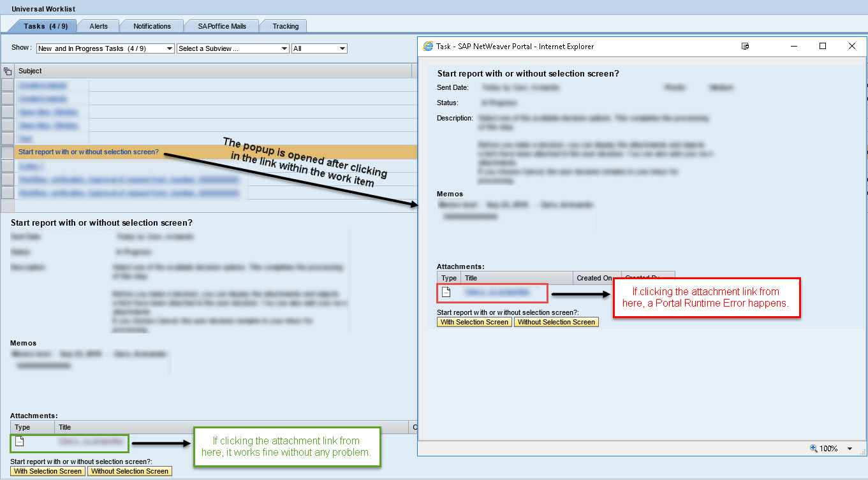
Task: Open the 'All' filter dropdown
Action: tap(319, 48)
